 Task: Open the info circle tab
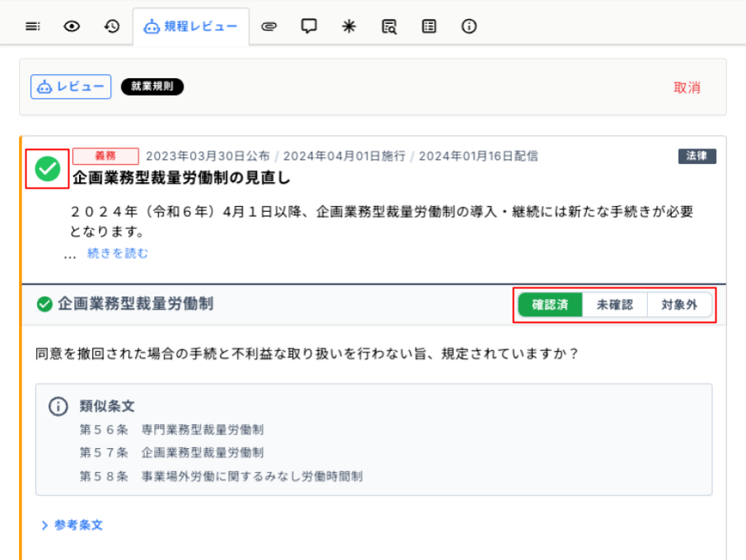coord(469,26)
